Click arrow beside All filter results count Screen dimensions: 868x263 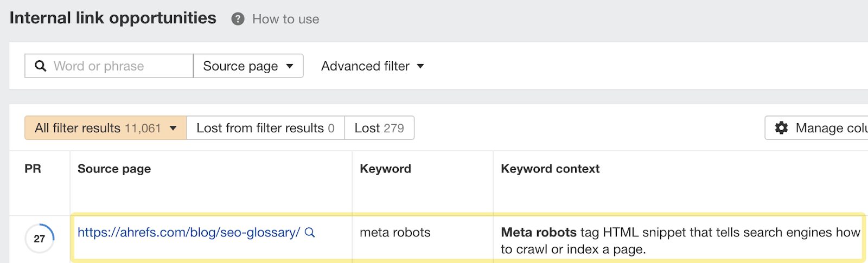click(173, 129)
